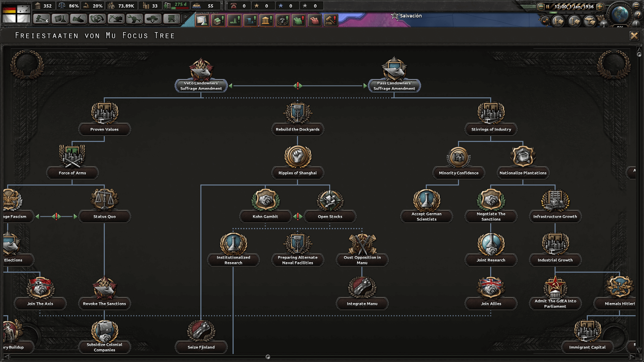
Task: Decrease game speed with the minus button
Action: tap(541, 6)
